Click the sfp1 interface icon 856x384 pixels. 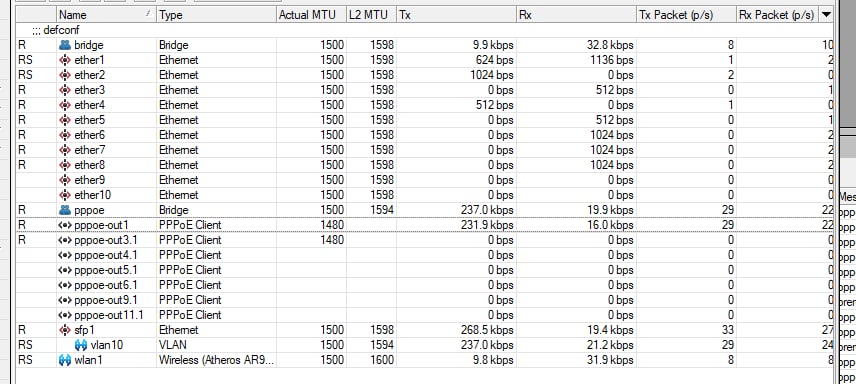pyautogui.click(x=64, y=330)
